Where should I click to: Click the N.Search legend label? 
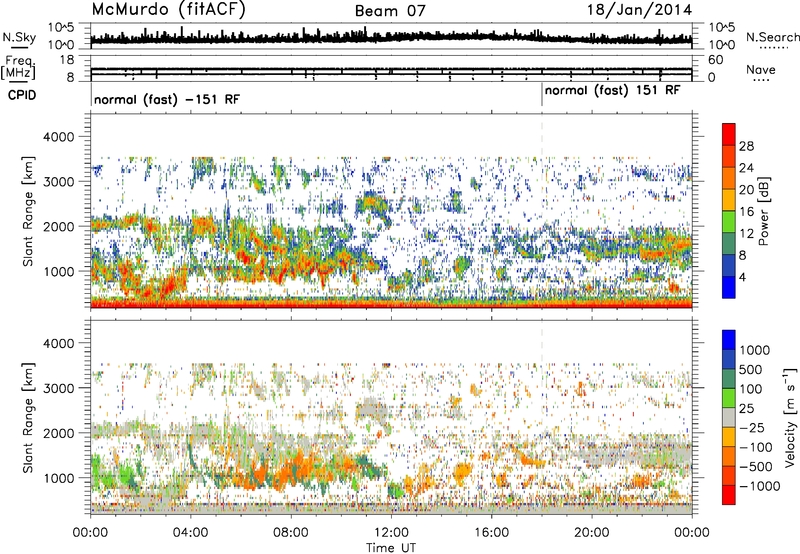772,37
